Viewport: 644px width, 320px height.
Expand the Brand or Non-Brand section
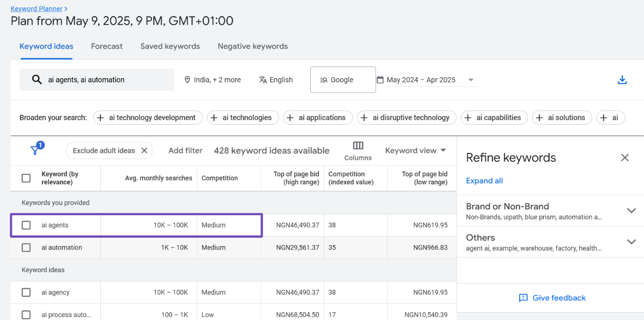(631, 211)
